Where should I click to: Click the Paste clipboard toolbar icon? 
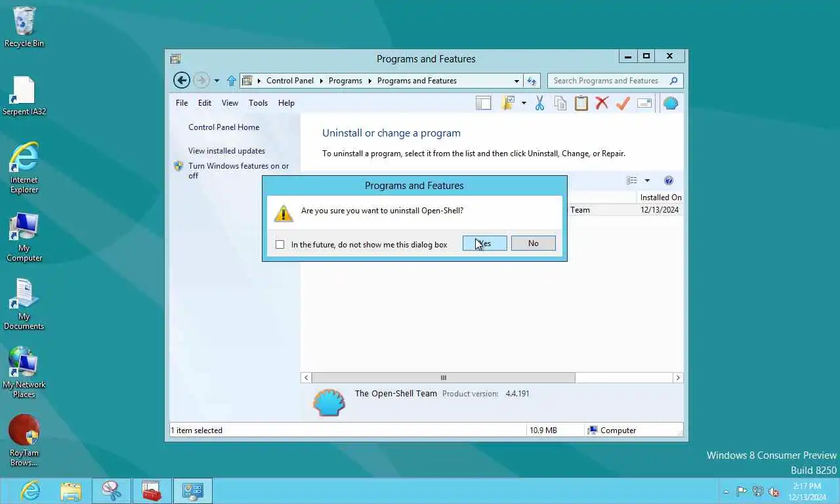pyautogui.click(x=581, y=103)
